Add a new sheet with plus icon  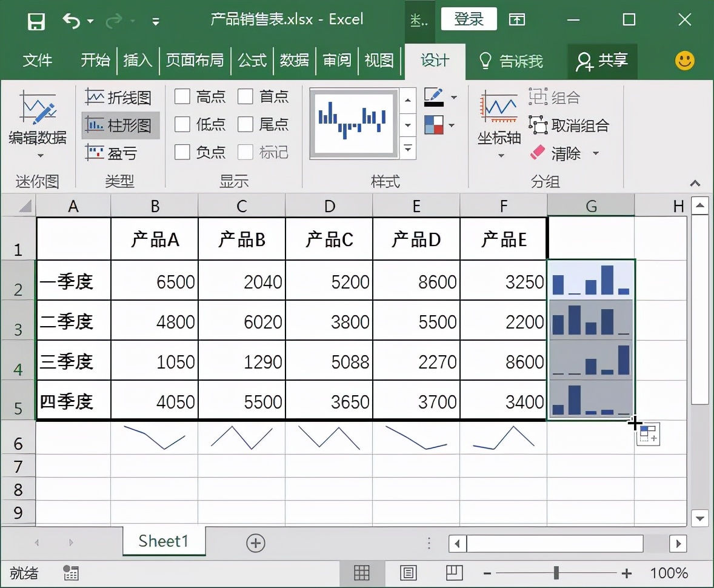tap(256, 543)
